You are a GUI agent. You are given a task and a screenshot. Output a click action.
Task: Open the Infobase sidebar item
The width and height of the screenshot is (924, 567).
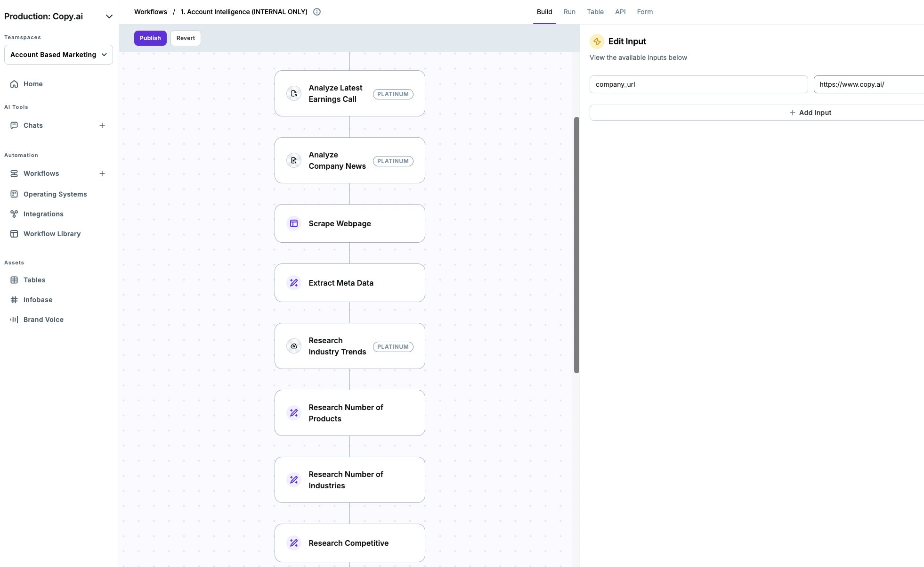[x=38, y=300]
